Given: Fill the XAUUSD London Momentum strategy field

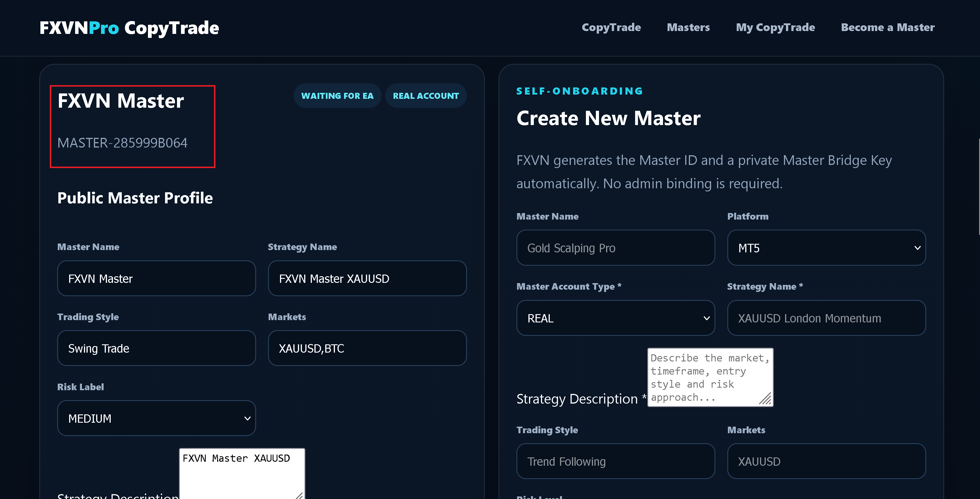Looking at the screenshot, I should pyautogui.click(x=826, y=318).
